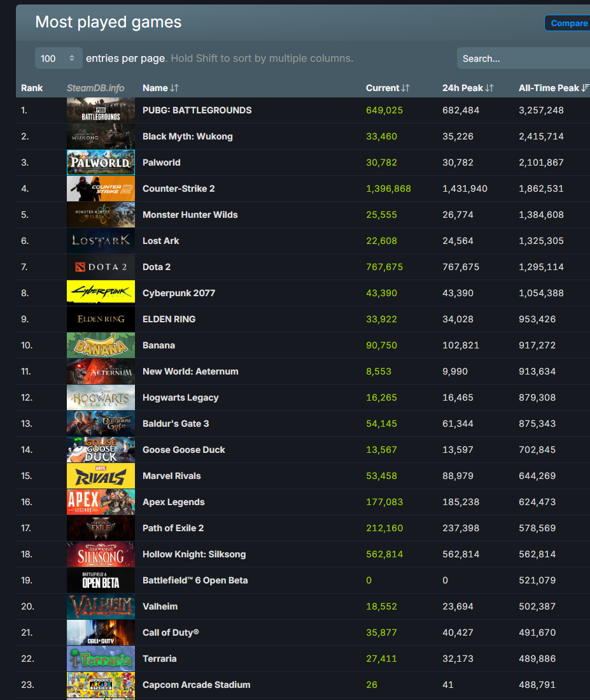Open the PUBG: BATTLEGROUNDS name link

[197, 110]
